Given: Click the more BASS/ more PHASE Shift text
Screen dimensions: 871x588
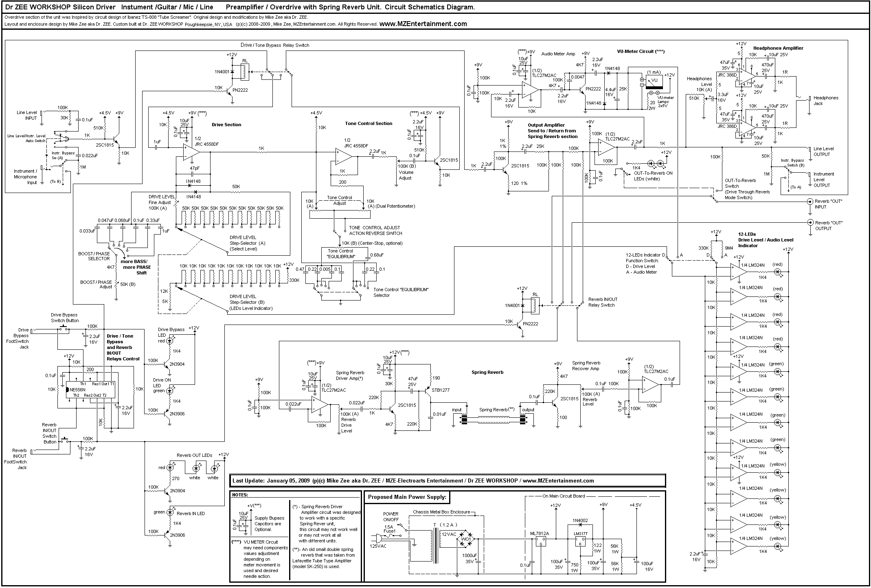Looking at the screenshot, I should coord(137,267).
